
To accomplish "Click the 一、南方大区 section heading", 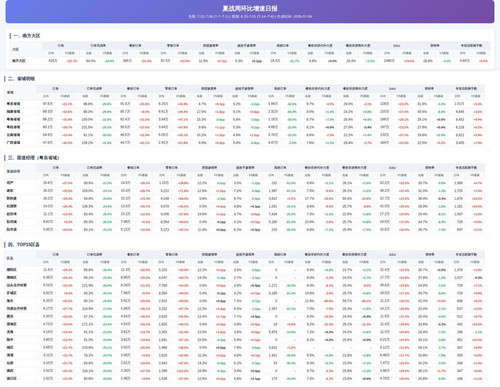I will pyautogui.click(x=27, y=36).
